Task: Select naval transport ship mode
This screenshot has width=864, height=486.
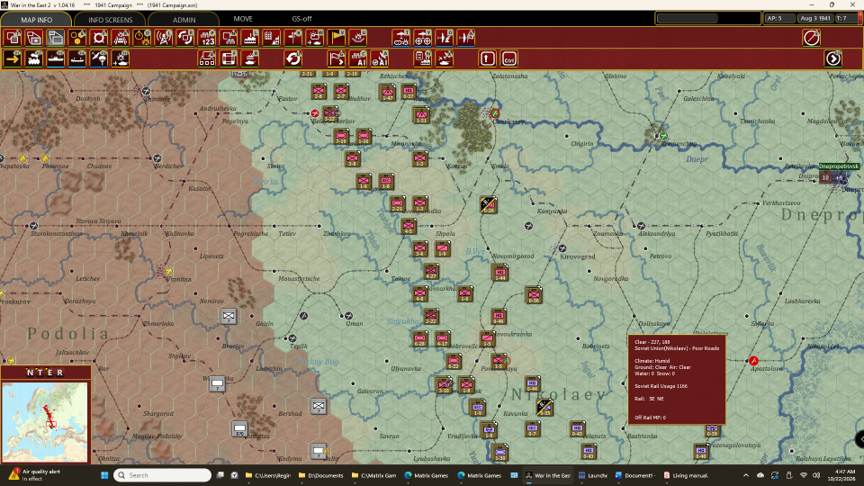Action: [x=56, y=58]
